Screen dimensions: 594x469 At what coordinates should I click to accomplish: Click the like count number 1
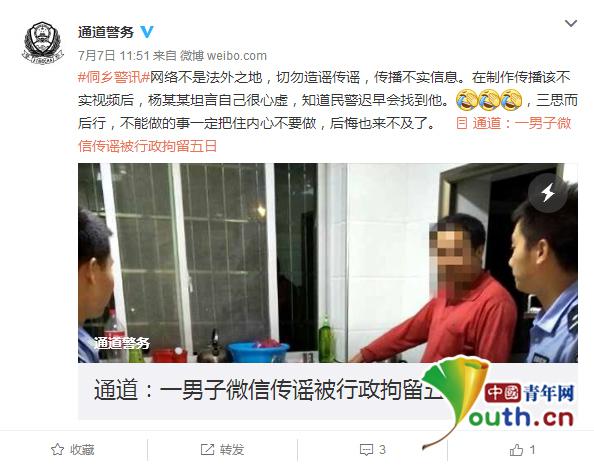pyautogui.click(x=532, y=450)
